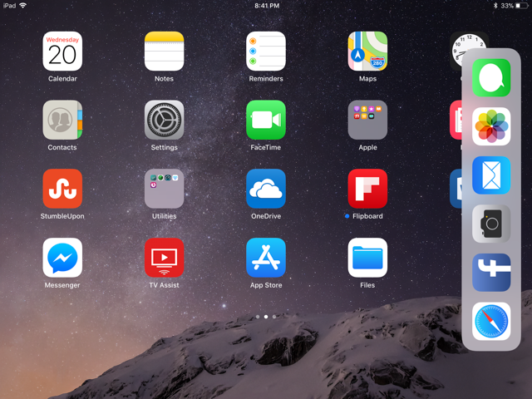This screenshot has height=399, width=532.
Task: Open the Messenger app
Action: (62, 258)
